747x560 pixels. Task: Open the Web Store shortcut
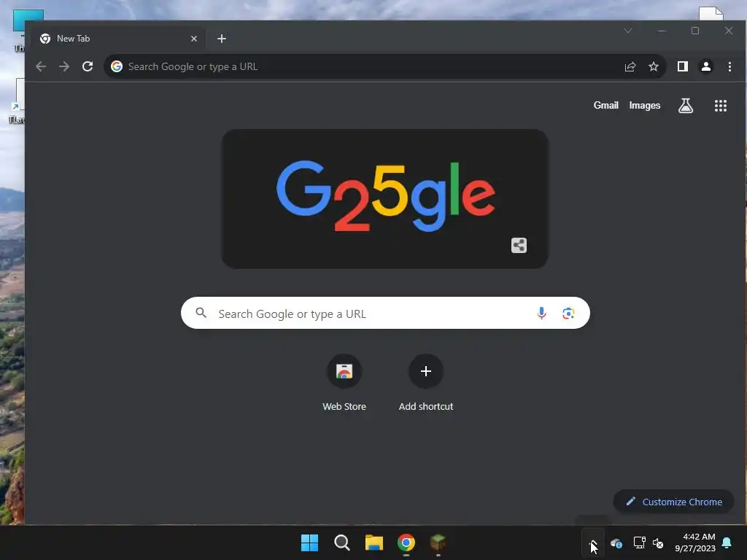pos(344,384)
